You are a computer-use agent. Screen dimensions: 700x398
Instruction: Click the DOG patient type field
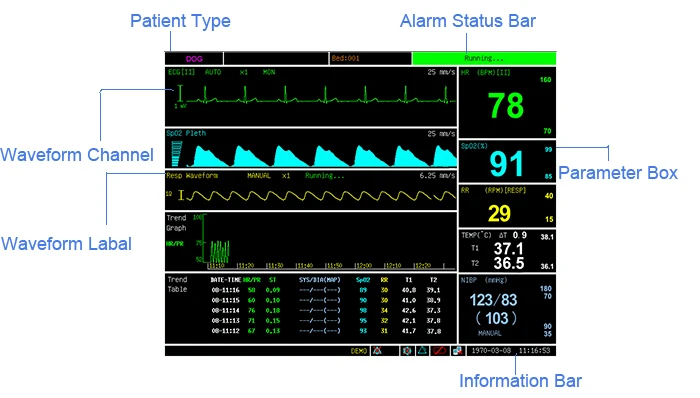[194, 58]
